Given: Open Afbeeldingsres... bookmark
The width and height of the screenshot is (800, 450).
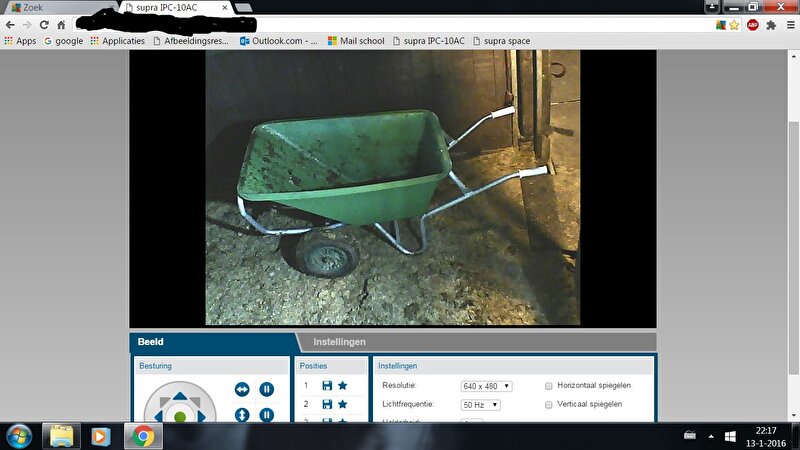Looking at the screenshot, I should coord(191,41).
